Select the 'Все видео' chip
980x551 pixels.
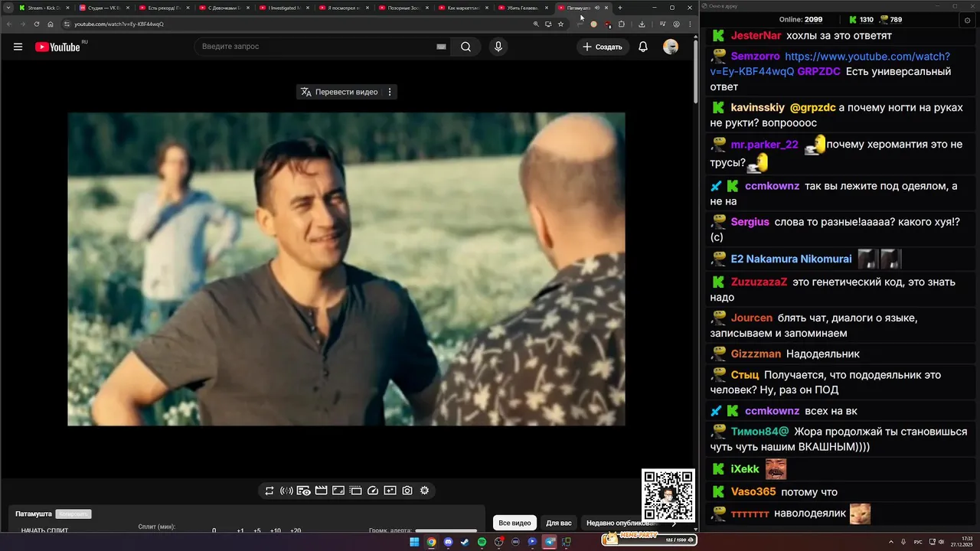514,523
